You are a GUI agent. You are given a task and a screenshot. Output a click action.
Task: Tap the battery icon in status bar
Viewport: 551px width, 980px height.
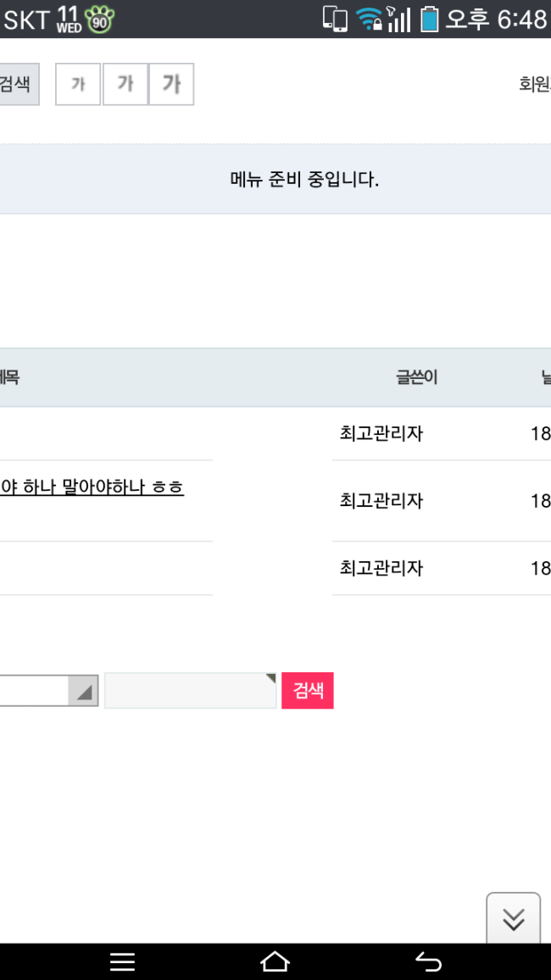(x=430, y=19)
